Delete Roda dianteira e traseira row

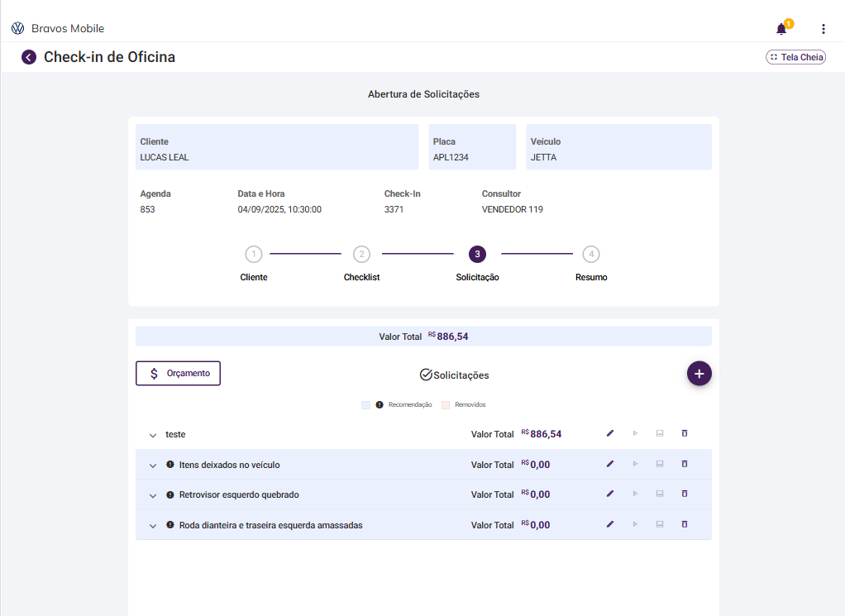(x=685, y=524)
